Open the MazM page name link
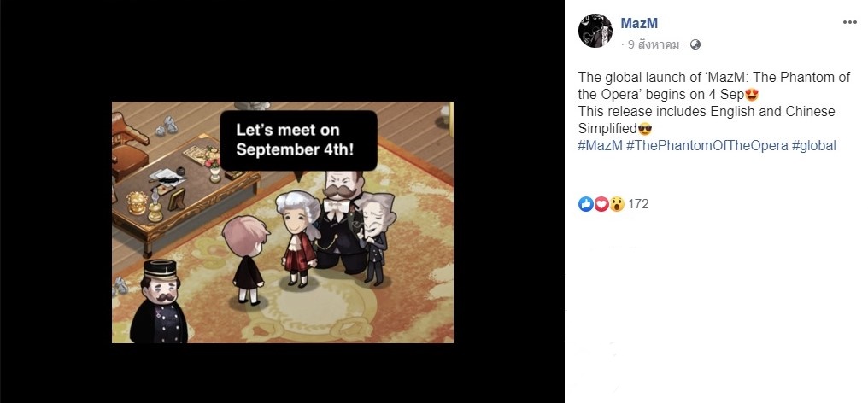The width and height of the screenshot is (868, 403). [639, 23]
